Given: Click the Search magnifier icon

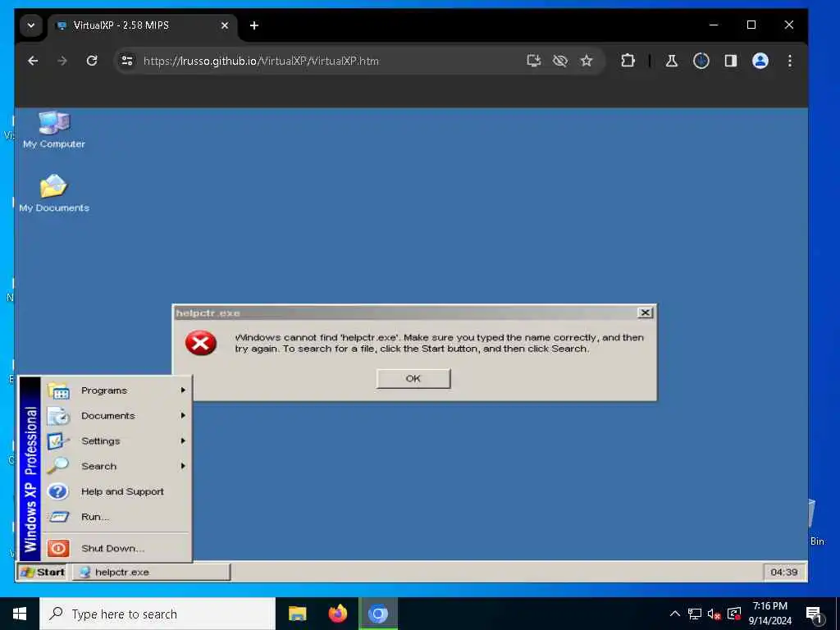Looking at the screenshot, I should 58,466.
